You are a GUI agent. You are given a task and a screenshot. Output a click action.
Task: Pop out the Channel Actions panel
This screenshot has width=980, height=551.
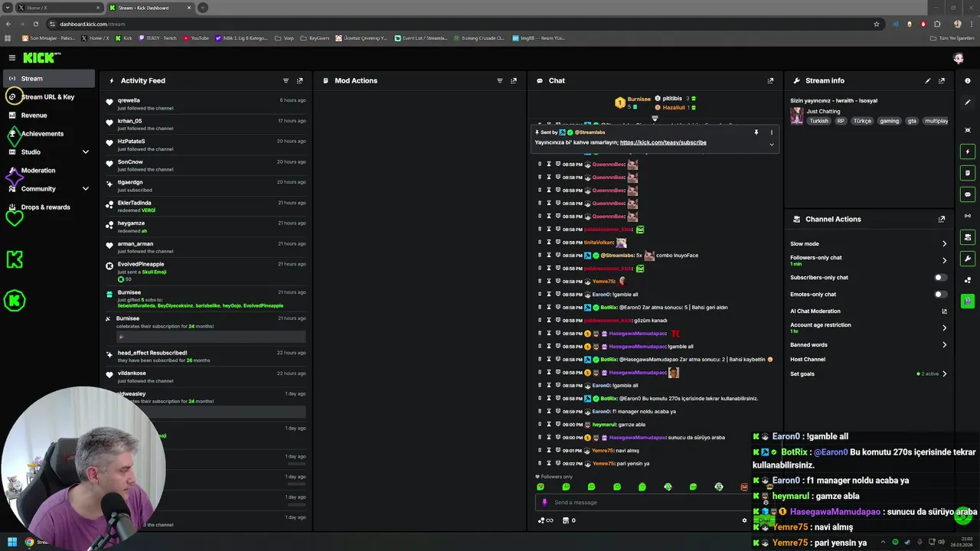(942, 219)
